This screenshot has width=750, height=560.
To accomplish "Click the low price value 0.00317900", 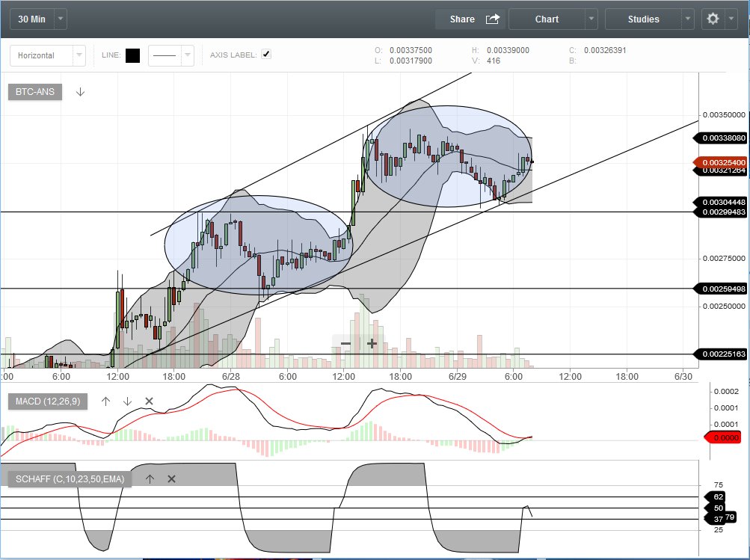I will tap(411, 61).
